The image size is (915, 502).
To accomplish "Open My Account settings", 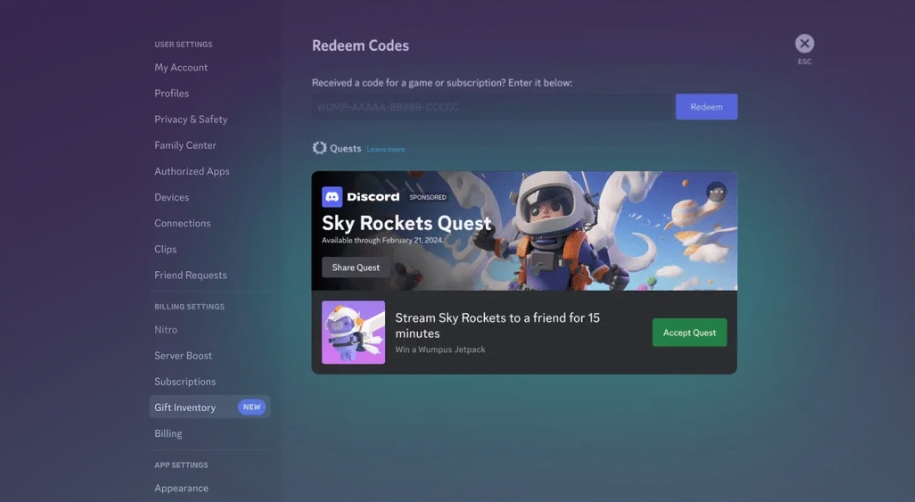I will (x=181, y=68).
